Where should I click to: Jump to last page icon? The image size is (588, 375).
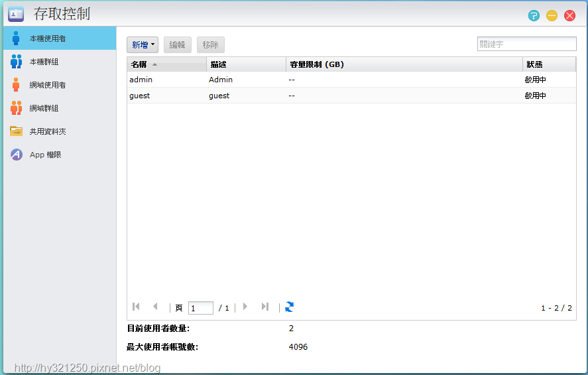[x=265, y=307]
